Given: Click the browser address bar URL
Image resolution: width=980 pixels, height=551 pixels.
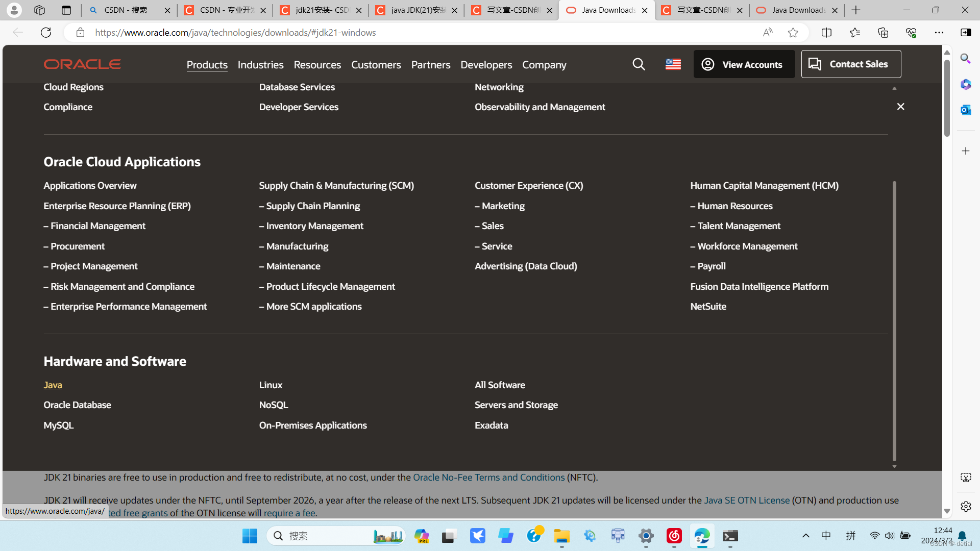Looking at the screenshot, I should 235,32.
